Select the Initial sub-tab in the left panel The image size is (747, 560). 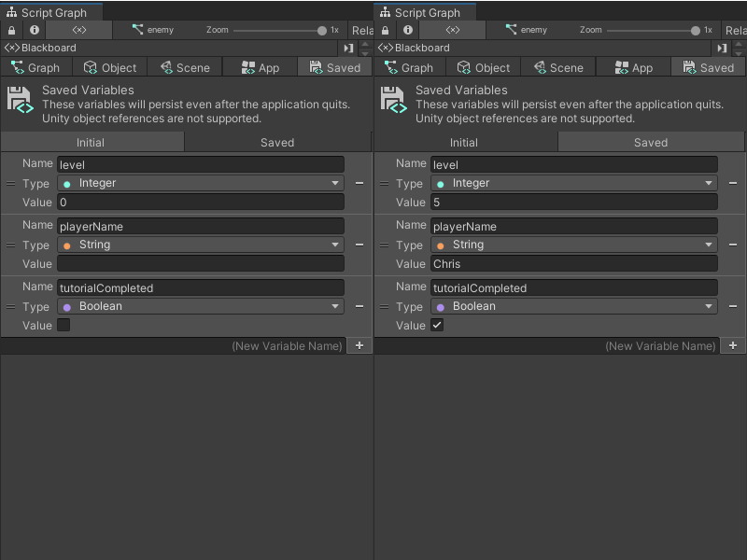[x=91, y=142]
